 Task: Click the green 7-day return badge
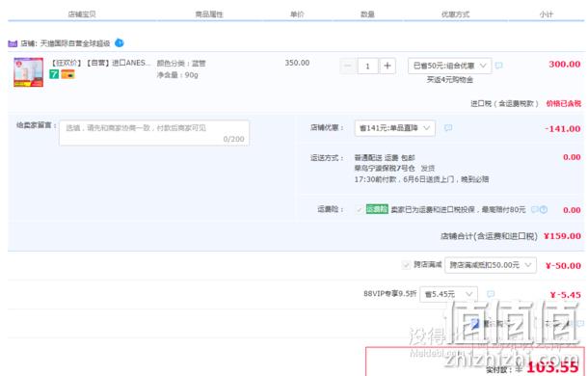coord(54,74)
